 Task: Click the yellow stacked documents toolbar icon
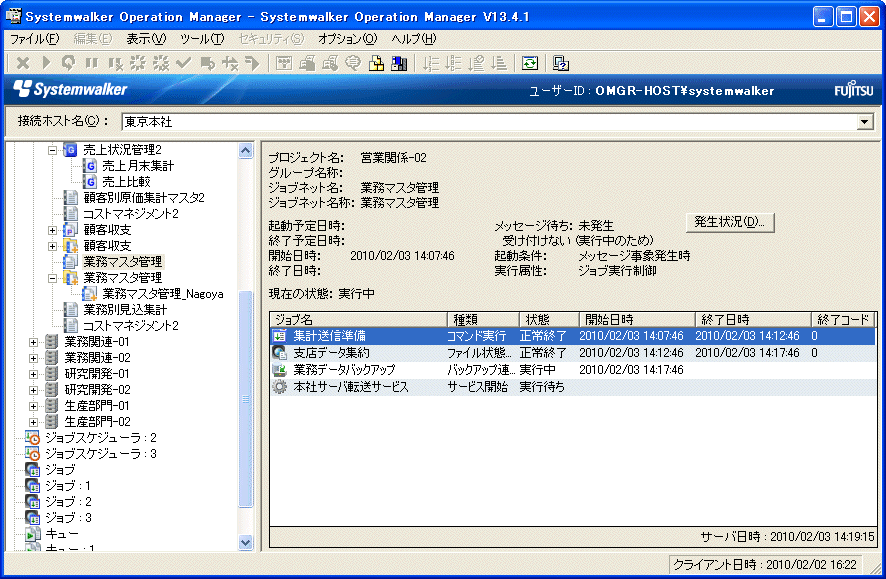[x=376, y=63]
